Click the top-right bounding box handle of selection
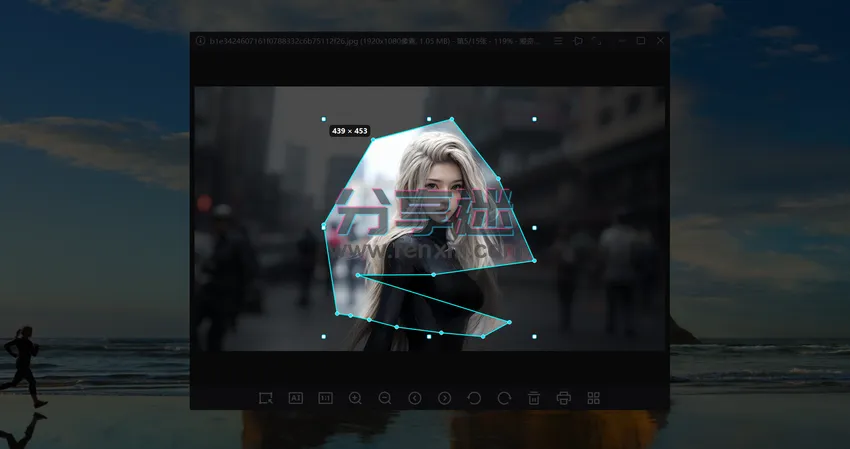 535,119
